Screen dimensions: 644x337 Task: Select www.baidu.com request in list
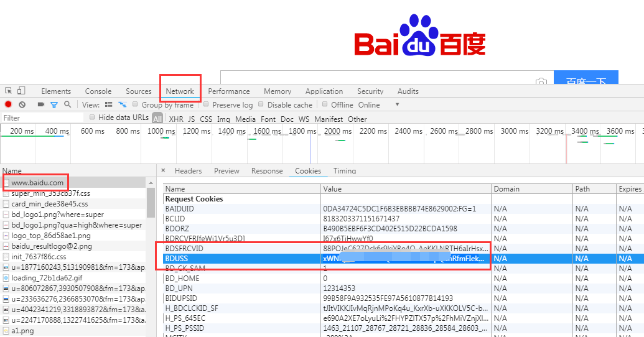click(x=73, y=183)
